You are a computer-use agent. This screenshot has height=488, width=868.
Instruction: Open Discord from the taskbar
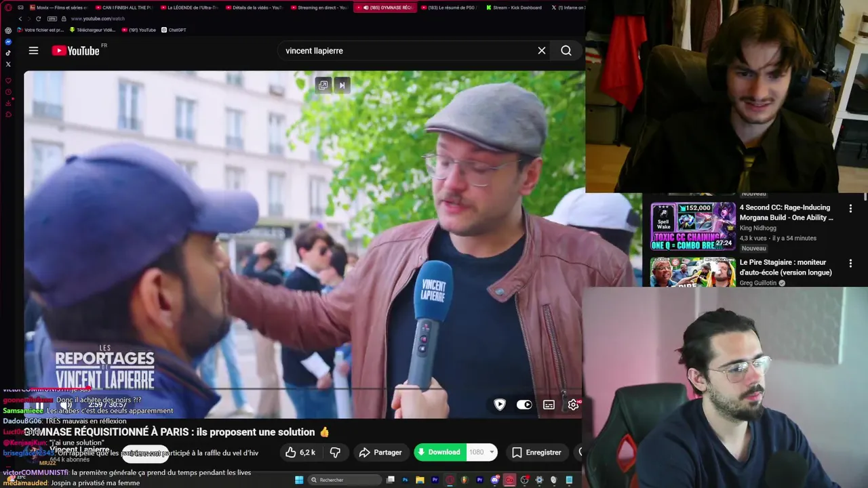click(x=495, y=480)
